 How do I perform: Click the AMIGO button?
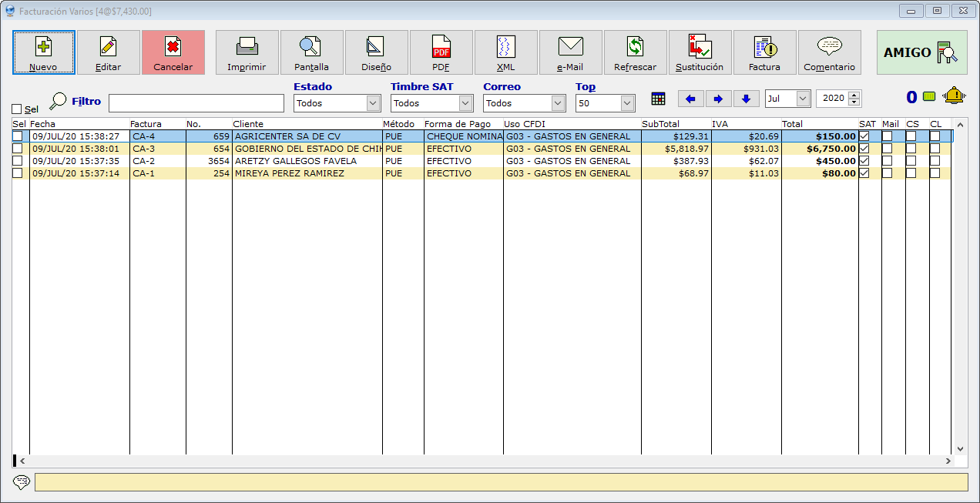[921, 52]
